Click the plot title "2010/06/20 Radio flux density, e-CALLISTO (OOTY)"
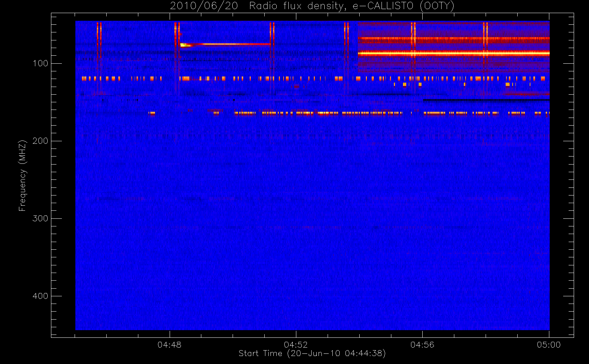The image size is (589, 364). tap(312, 6)
